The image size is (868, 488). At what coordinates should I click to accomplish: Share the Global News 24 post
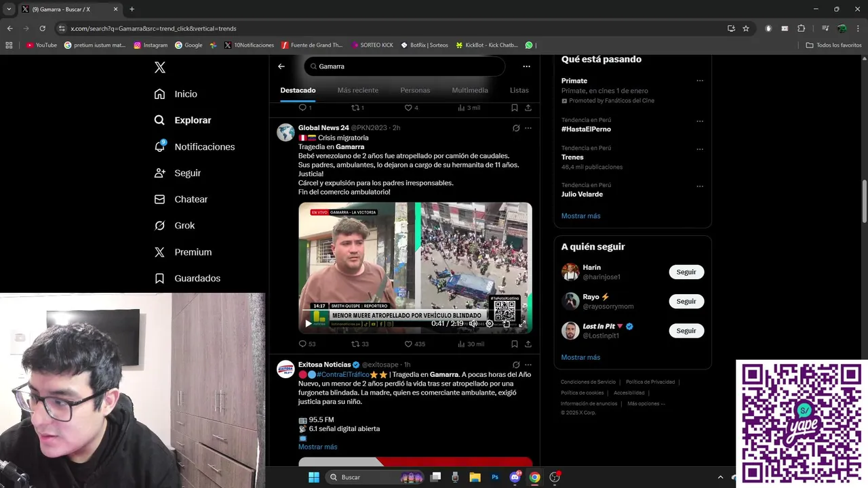pyautogui.click(x=528, y=344)
